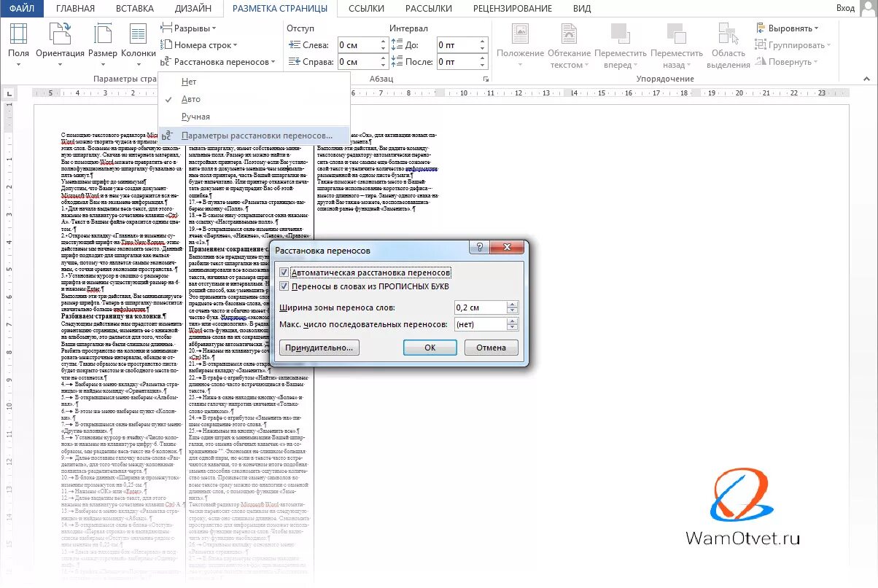This screenshot has width=878, height=588.
Task: Click the Right indent icon beside Справа
Action: tap(294, 63)
